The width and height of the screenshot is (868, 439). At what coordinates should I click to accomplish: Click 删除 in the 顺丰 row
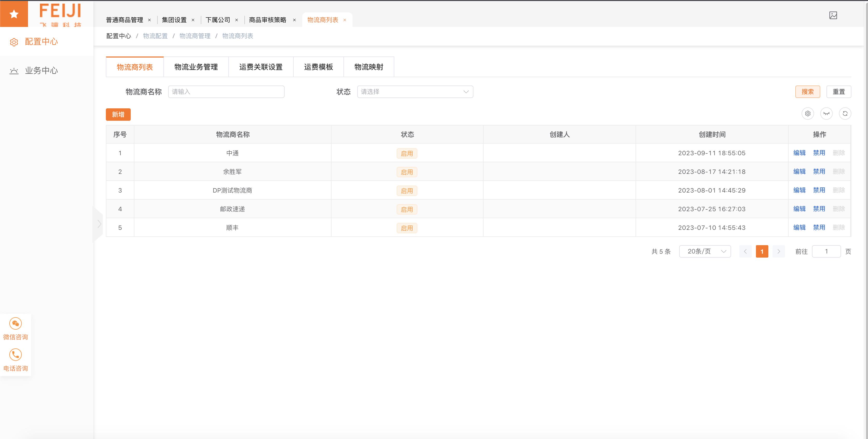[839, 228]
